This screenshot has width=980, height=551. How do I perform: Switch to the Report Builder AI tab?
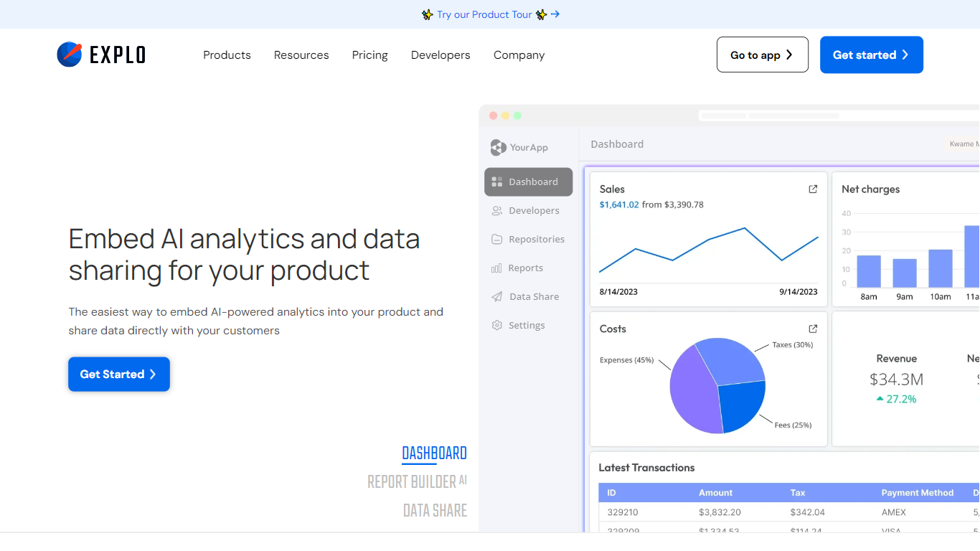(417, 481)
